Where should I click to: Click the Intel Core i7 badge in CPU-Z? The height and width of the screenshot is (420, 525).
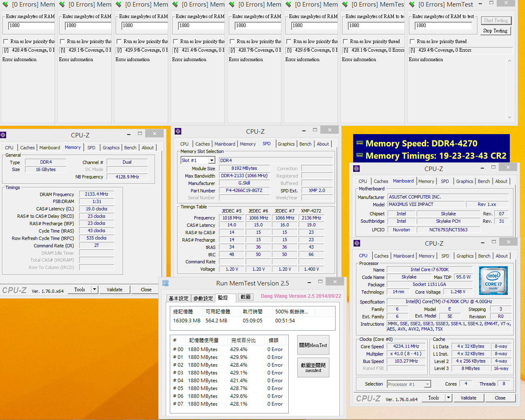pyautogui.click(x=493, y=281)
